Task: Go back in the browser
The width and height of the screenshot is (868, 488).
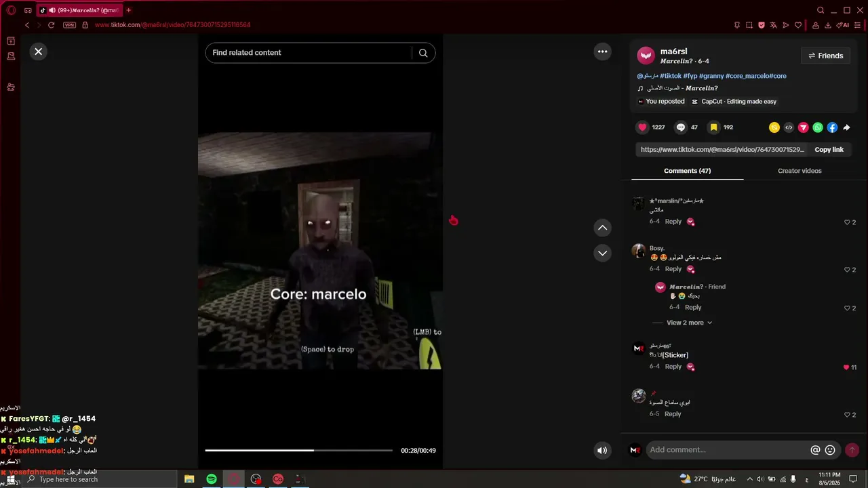Action: point(27,25)
